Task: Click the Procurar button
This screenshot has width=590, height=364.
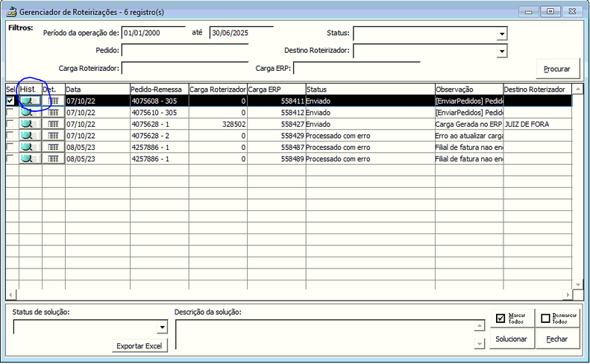Action: [x=557, y=69]
